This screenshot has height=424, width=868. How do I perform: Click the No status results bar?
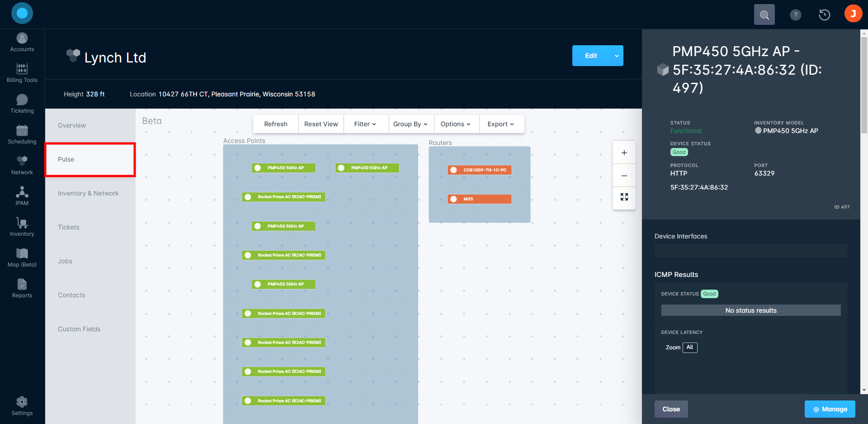pyautogui.click(x=751, y=310)
